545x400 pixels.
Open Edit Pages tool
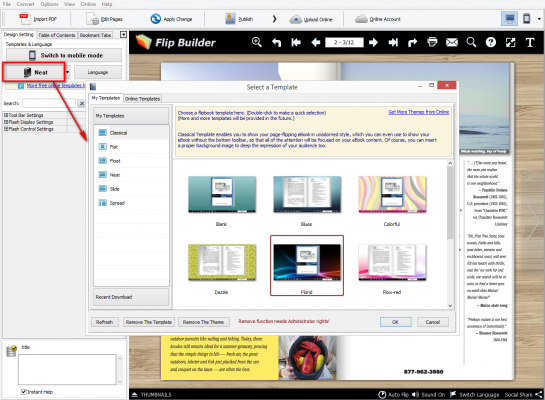(x=105, y=19)
